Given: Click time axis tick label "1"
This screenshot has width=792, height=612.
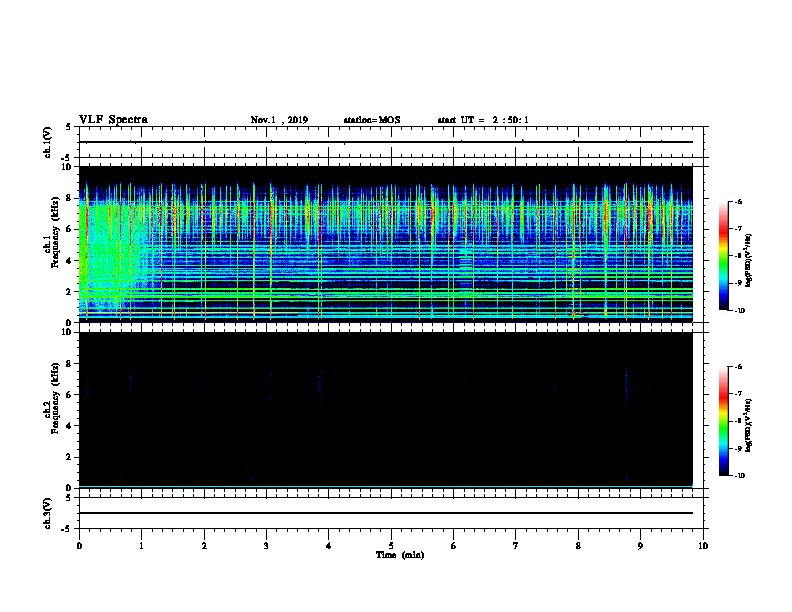Looking at the screenshot, I should (x=141, y=545).
